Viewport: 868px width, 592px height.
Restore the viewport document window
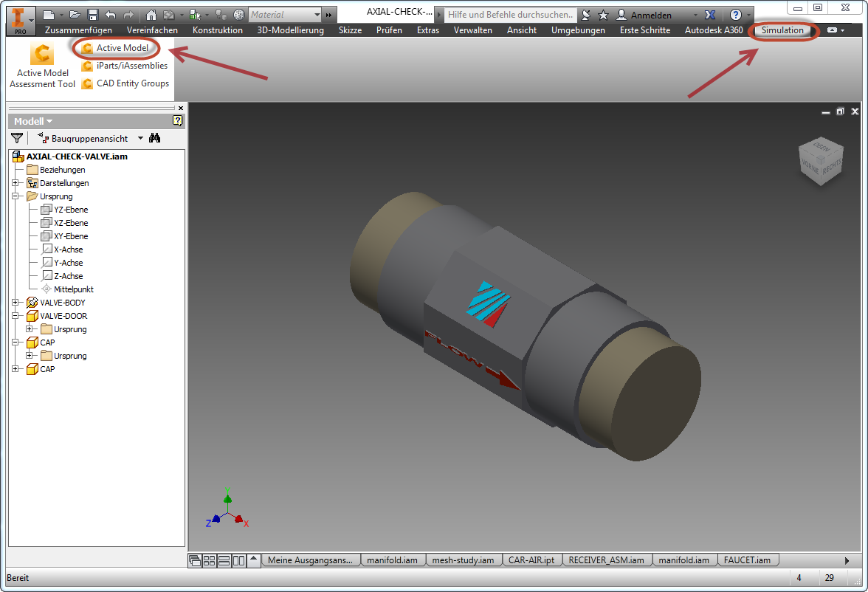(840, 111)
